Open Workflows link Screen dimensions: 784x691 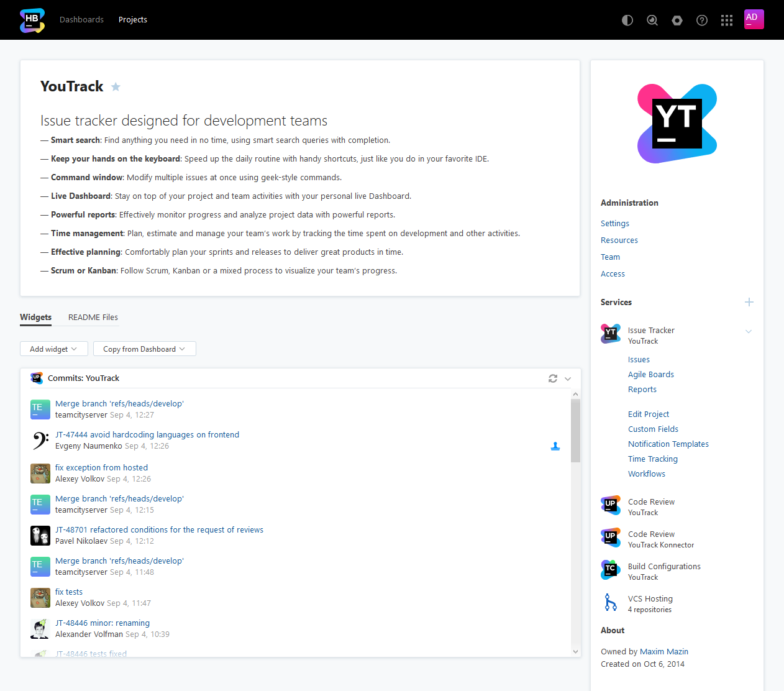pos(647,474)
